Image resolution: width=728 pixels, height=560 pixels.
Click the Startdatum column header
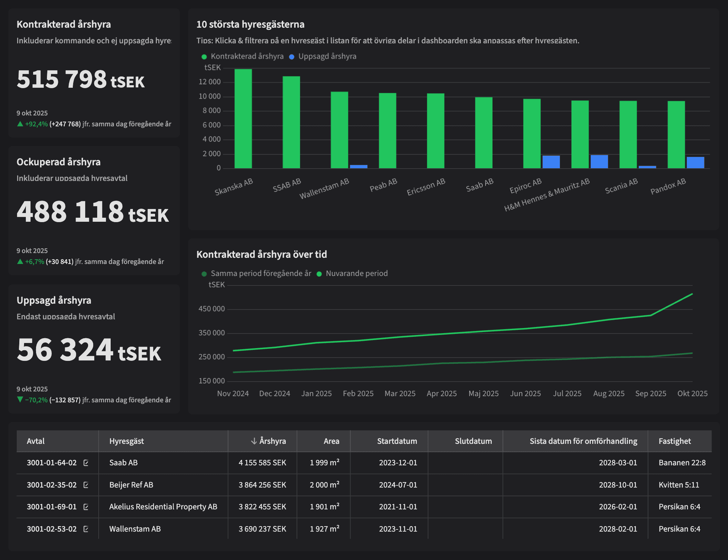coord(397,441)
